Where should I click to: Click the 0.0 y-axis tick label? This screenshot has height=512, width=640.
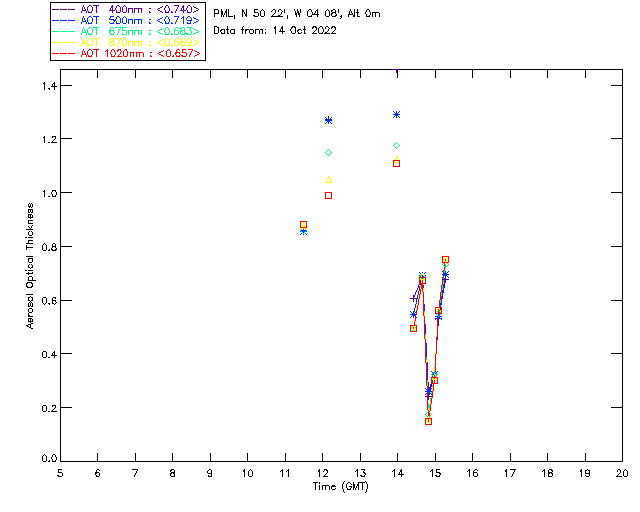(x=49, y=459)
